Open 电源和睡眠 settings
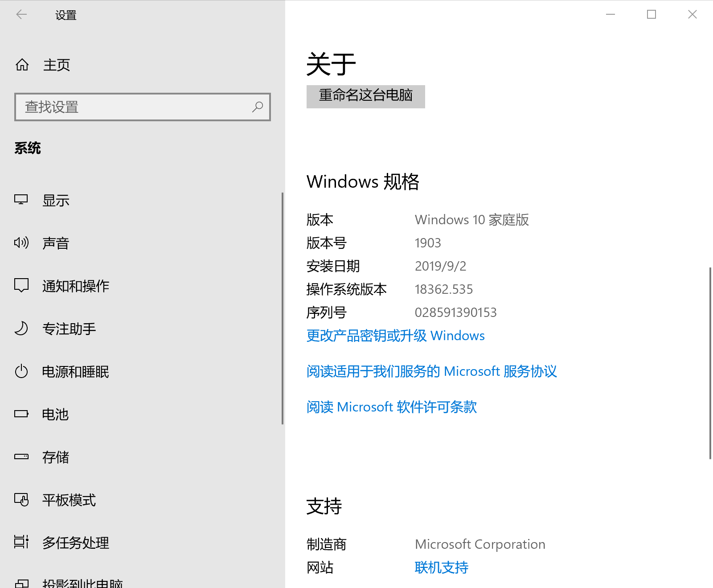Screen dimensions: 713x588 75,372
